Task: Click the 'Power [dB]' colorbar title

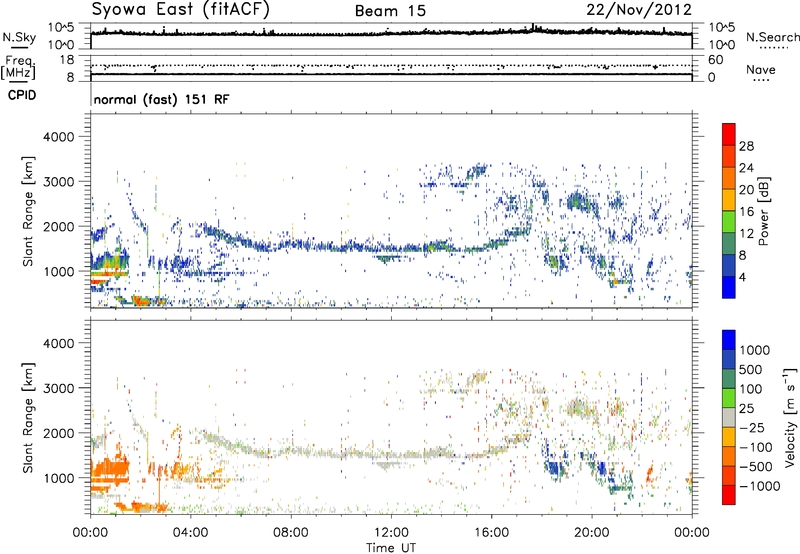Action: tap(764, 211)
